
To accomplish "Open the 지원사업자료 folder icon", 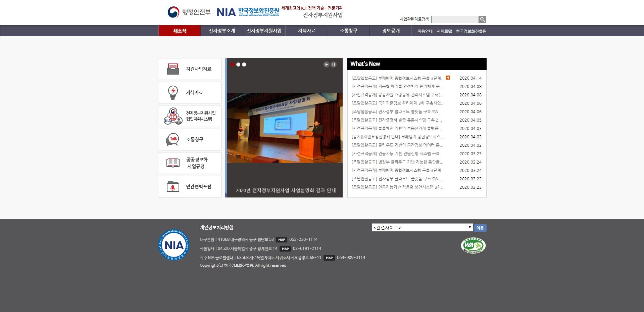I will tap(173, 69).
